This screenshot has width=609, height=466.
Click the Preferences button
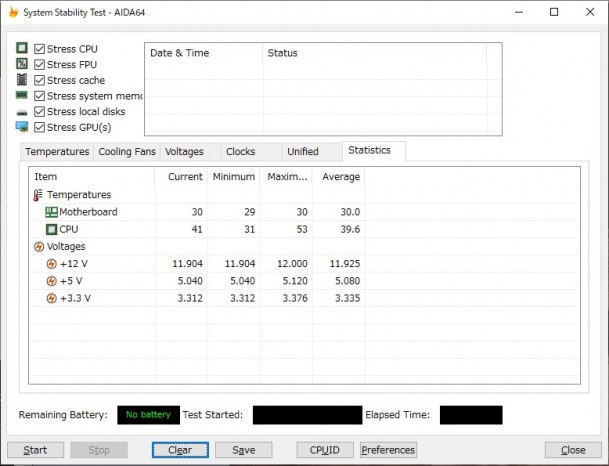tap(388, 450)
